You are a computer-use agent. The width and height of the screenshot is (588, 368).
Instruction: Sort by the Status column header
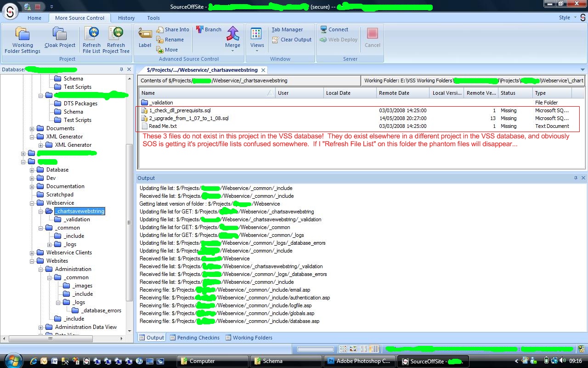pos(515,93)
